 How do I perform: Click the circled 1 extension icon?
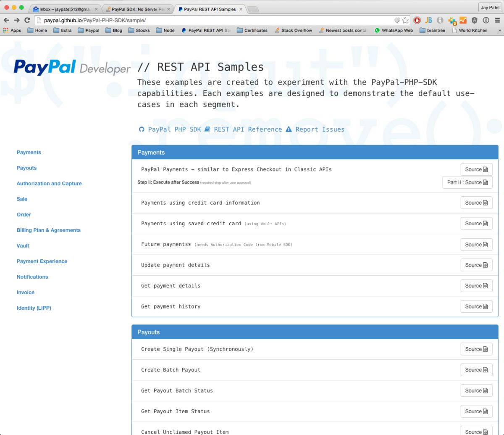tap(486, 20)
